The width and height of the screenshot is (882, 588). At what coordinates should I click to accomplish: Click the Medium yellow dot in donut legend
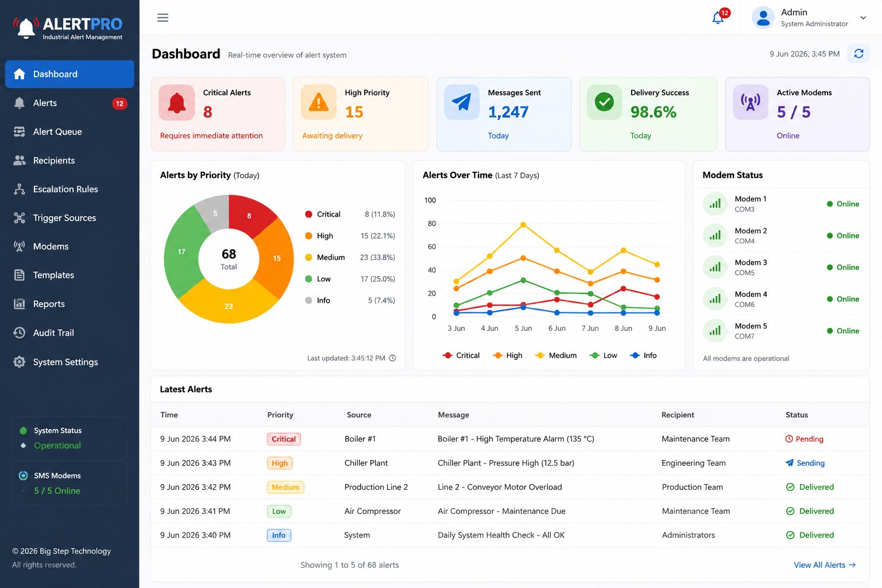click(x=308, y=257)
